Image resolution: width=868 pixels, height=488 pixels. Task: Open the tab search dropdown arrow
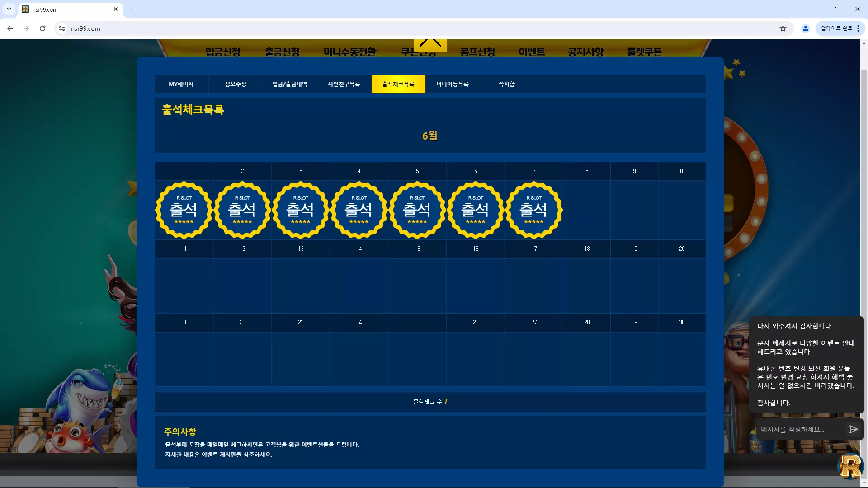9,9
